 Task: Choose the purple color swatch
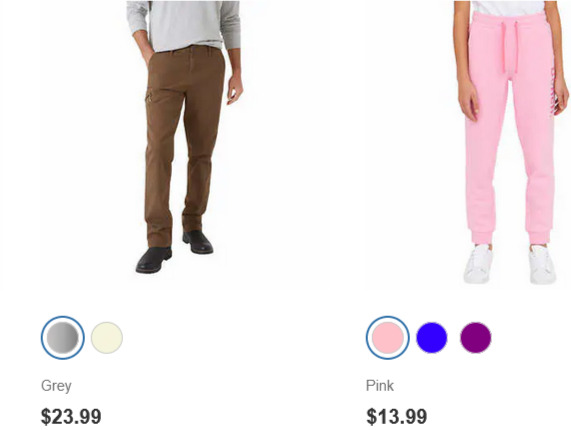(476, 338)
